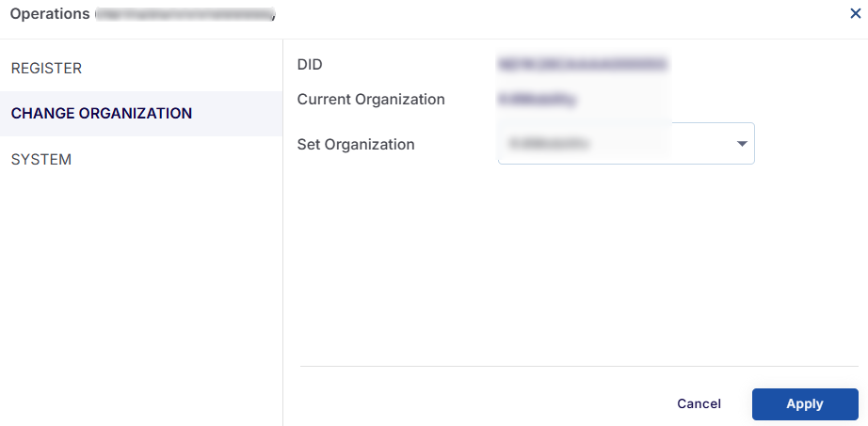Click the blurred device name in the title
This screenshot has width=868, height=426.
[x=185, y=15]
